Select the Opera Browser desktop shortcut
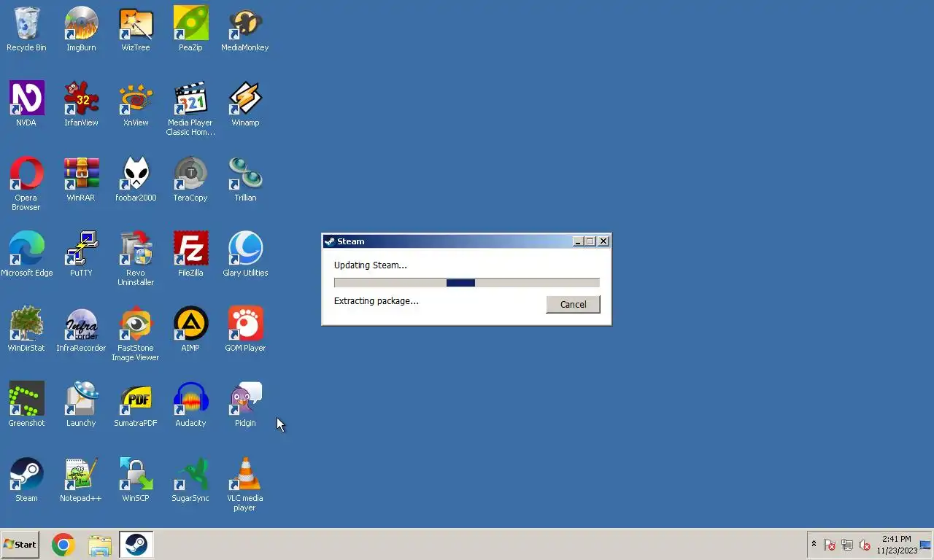This screenshot has width=934, height=560. (26, 184)
